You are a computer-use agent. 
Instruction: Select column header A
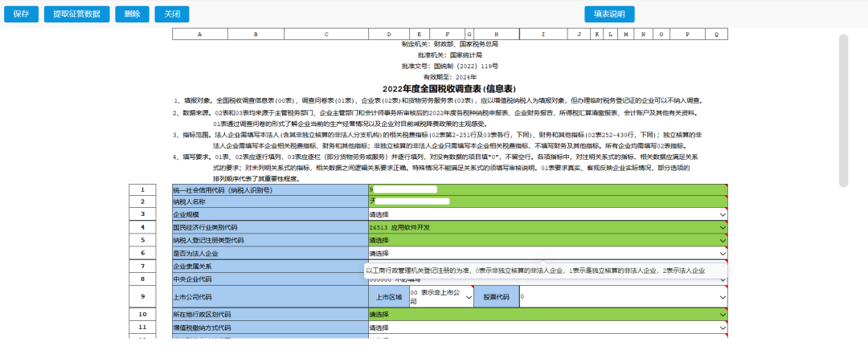point(200,35)
